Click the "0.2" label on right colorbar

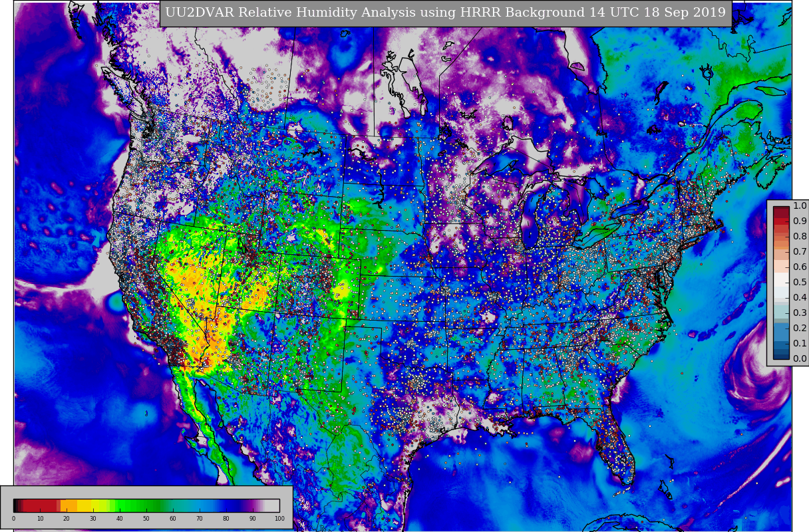click(800, 329)
